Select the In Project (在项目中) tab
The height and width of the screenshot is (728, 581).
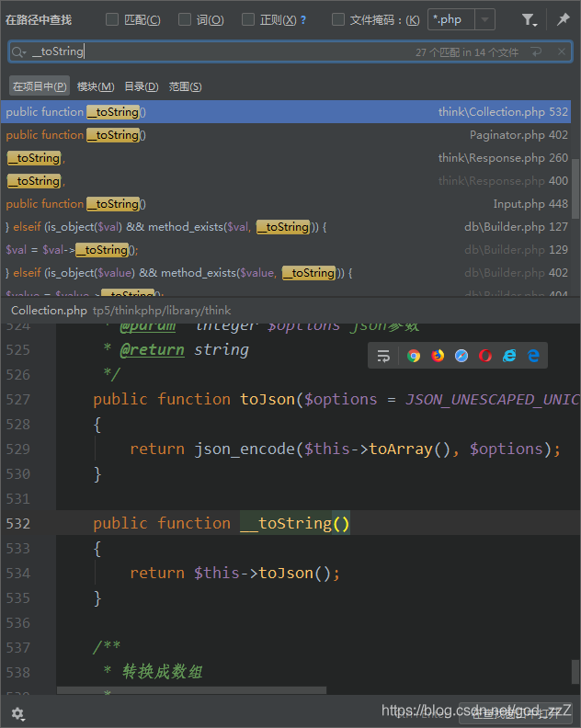coord(40,86)
